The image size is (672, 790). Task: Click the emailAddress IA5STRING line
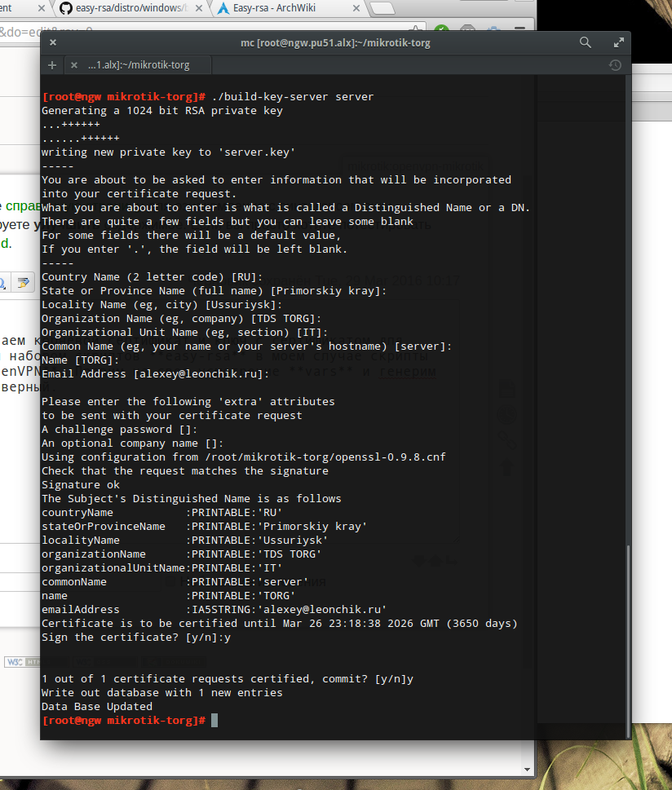click(214, 610)
